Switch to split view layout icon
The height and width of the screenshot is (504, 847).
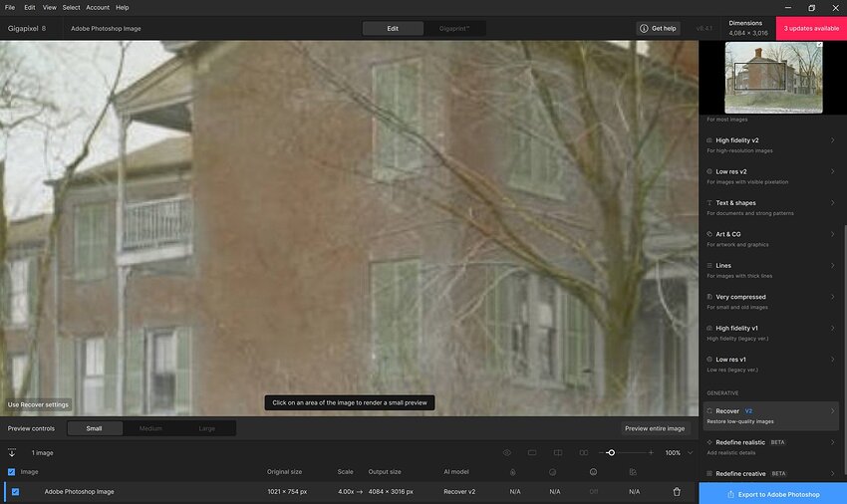pyautogui.click(x=558, y=452)
